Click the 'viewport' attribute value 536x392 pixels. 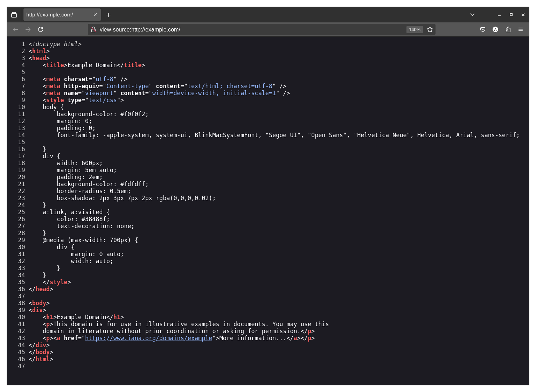click(x=99, y=93)
